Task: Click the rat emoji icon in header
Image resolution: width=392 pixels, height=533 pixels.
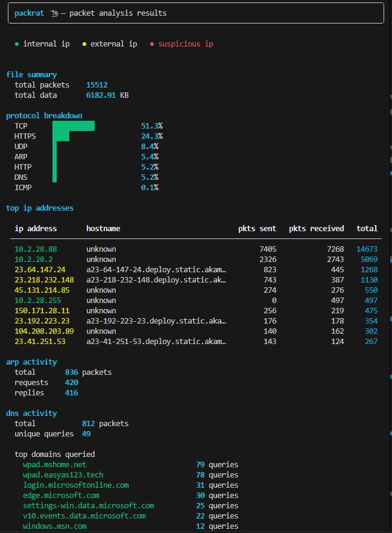Action: pyautogui.click(x=54, y=13)
